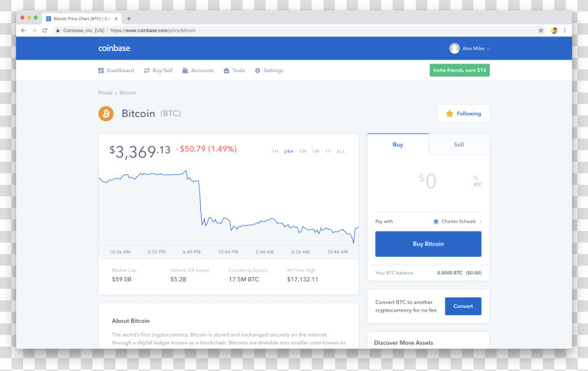The height and width of the screenshot is (371, 588).
Task: Click the Market Cap value $59.0B
Action: click(122, 279)
